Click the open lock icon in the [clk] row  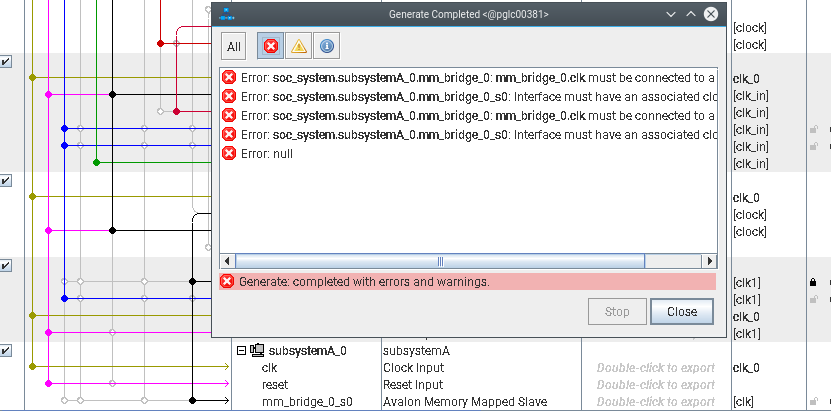pyautogui.click(x=813, y=401)
